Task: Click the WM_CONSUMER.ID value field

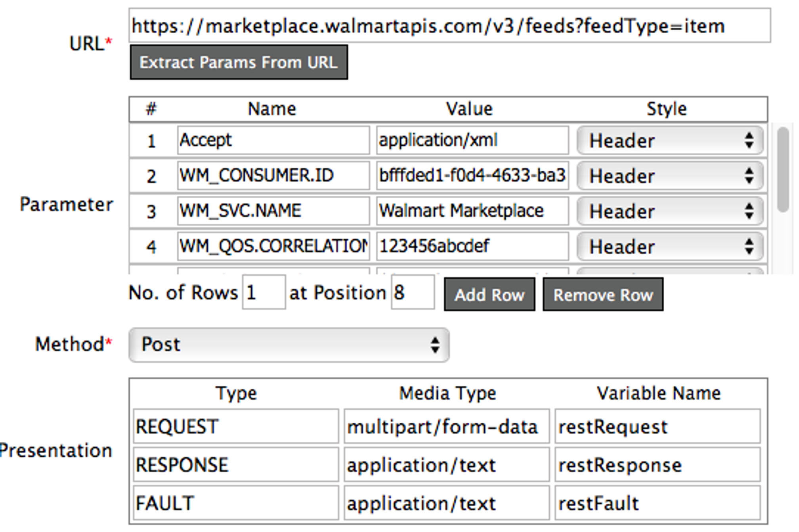Action: coord(472,175)
